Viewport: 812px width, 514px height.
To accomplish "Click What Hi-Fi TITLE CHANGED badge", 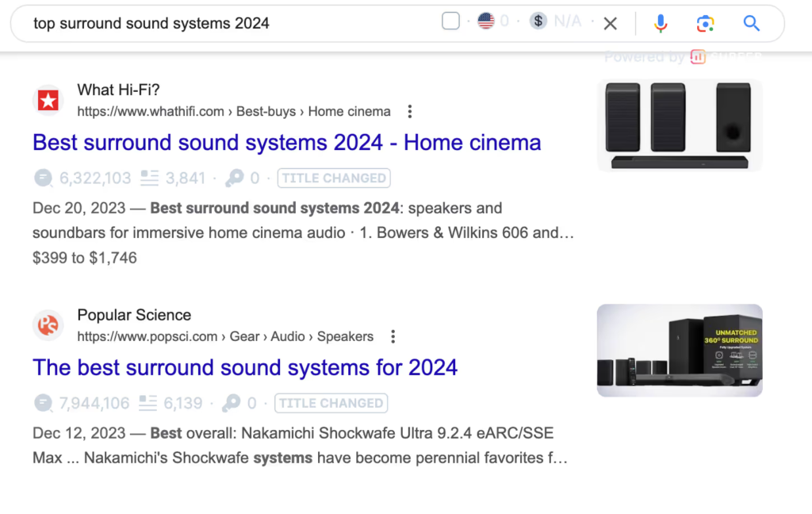I will (334, 178).
